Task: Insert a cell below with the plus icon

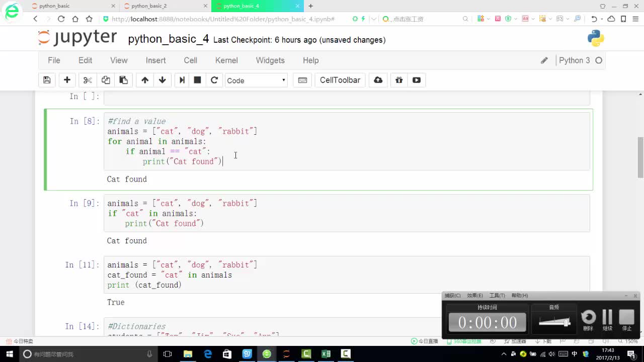Action: pyautogui.click(x=67, y=80)
